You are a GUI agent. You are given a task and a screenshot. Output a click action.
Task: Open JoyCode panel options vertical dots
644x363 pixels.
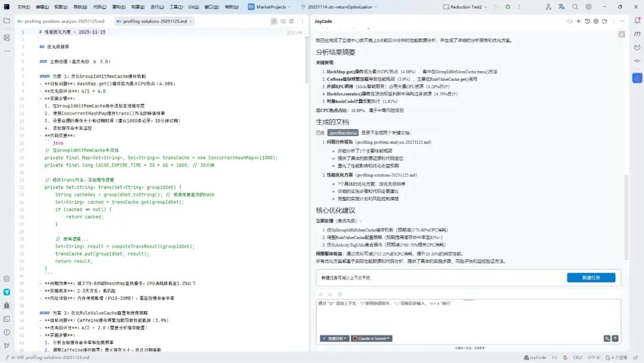click(x=613, y=21)
